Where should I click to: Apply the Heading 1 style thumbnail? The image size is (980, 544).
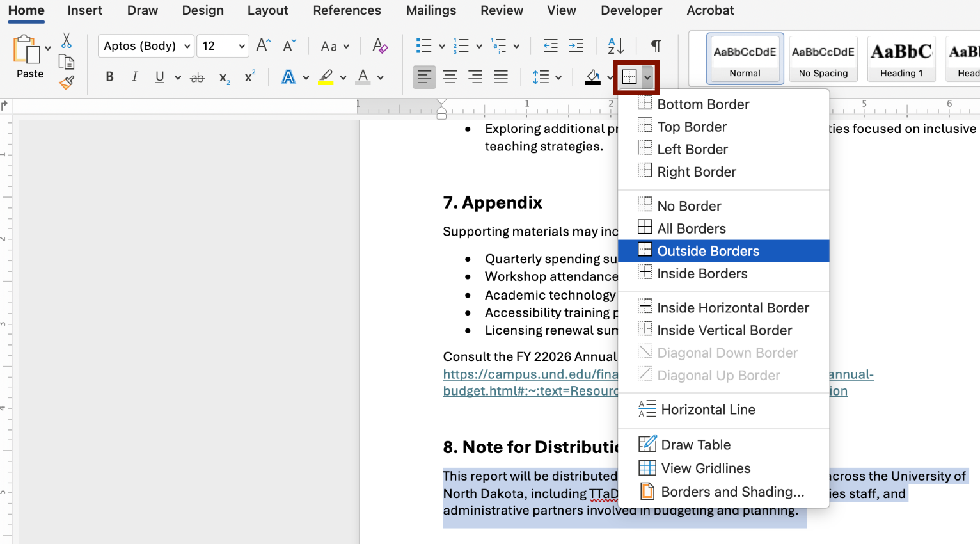(x=901, y=58)
